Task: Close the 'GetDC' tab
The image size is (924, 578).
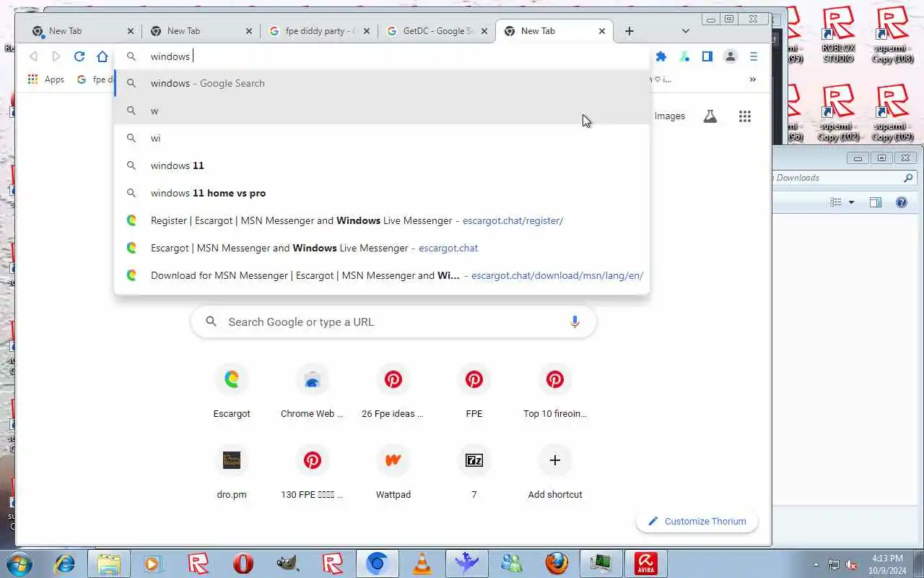Action: point(484,31)
